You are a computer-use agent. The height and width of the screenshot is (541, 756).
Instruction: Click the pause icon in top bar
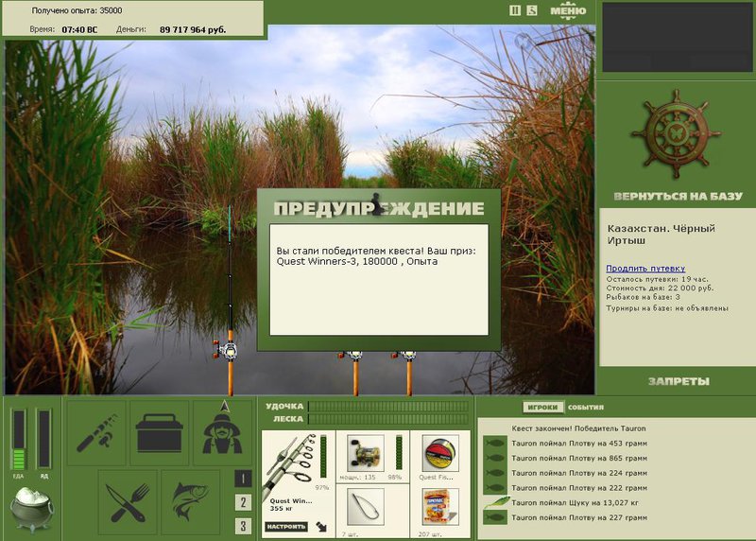[515, 10]
